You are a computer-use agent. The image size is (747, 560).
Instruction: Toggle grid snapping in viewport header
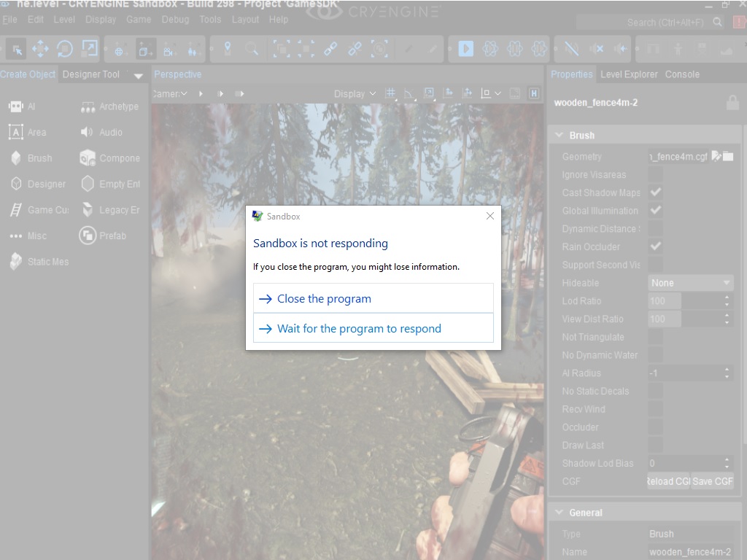[x=390, y=93]
